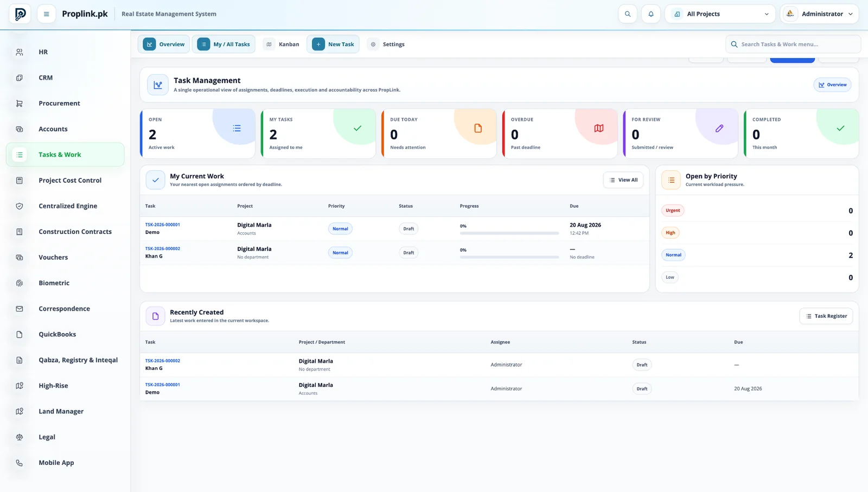Click the '20 Aug 2026' due date in Recently Created

point(748,389)
